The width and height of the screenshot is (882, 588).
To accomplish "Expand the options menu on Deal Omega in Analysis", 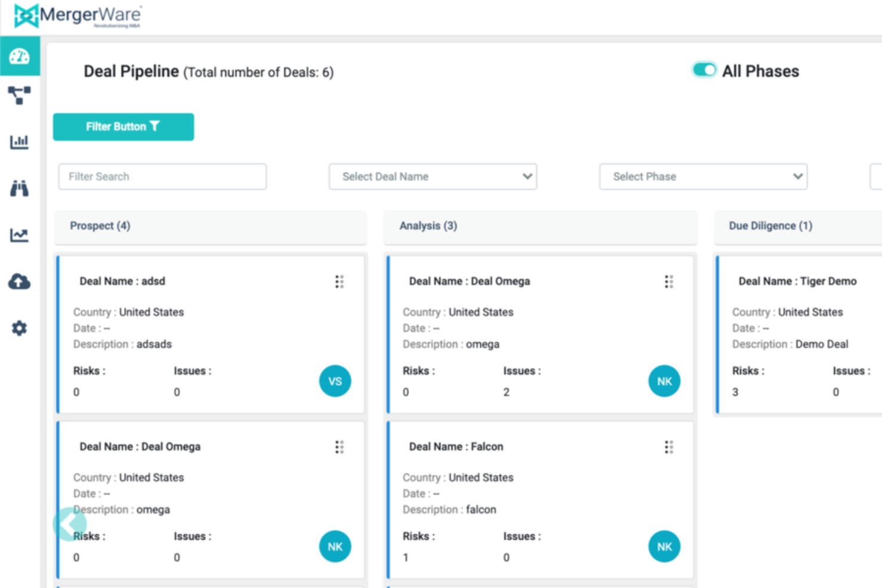I will coord(668,281).
